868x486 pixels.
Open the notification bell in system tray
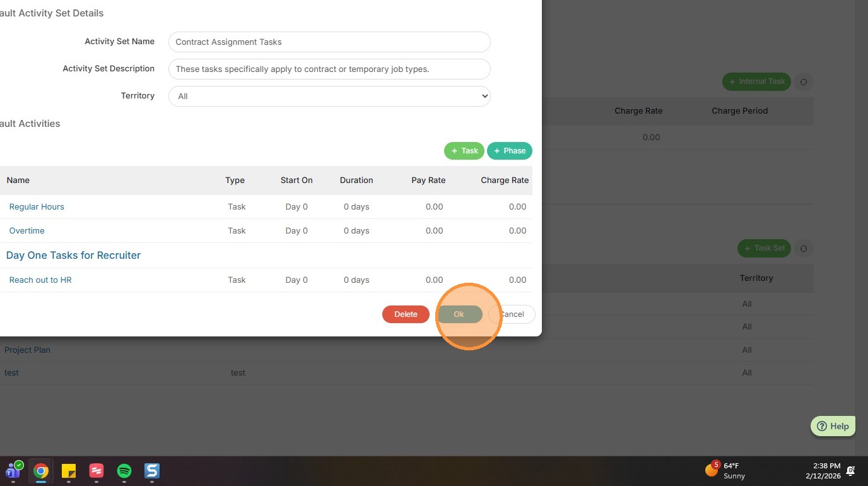[850, 471]
